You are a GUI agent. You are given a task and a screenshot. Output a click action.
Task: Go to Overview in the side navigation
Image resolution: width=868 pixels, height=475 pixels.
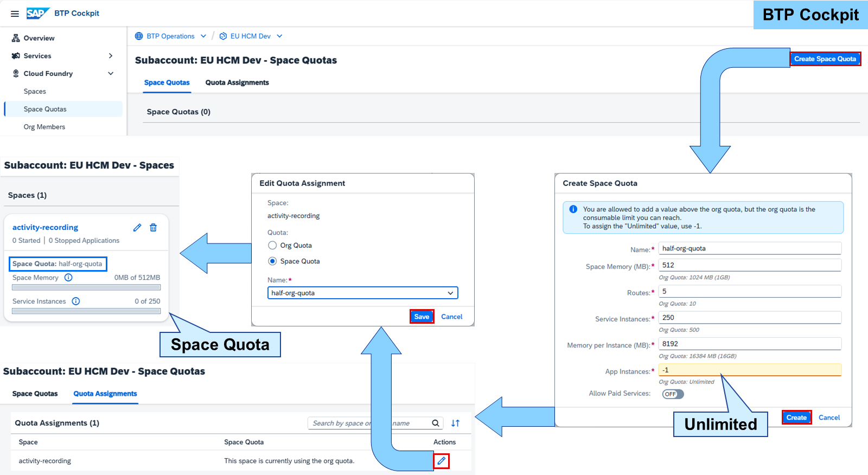(x=39, y=38)
